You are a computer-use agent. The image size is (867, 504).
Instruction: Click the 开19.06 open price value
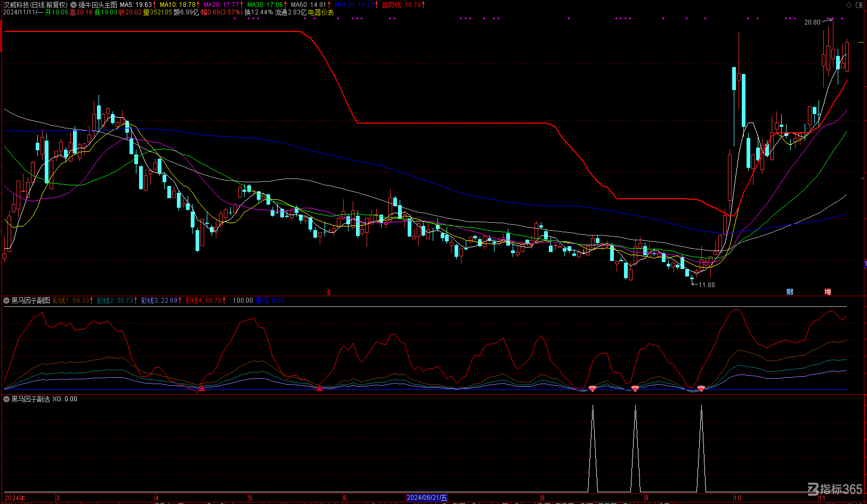57,12
